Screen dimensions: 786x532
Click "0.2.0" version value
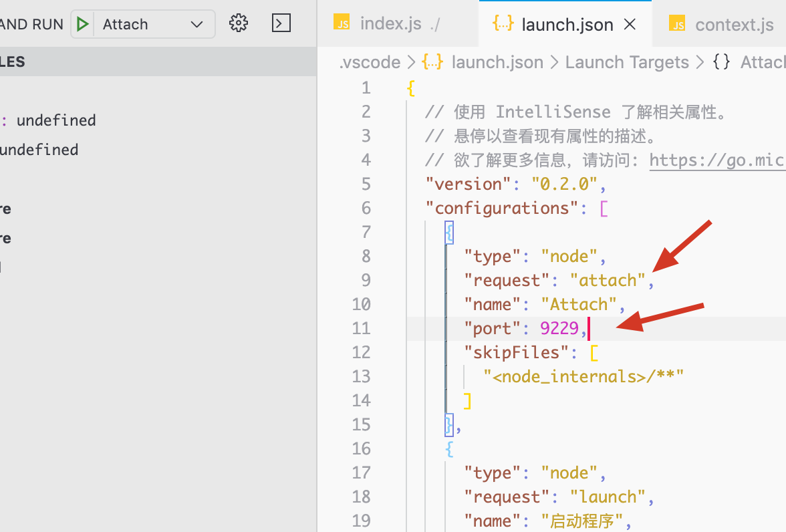(564, 184)
